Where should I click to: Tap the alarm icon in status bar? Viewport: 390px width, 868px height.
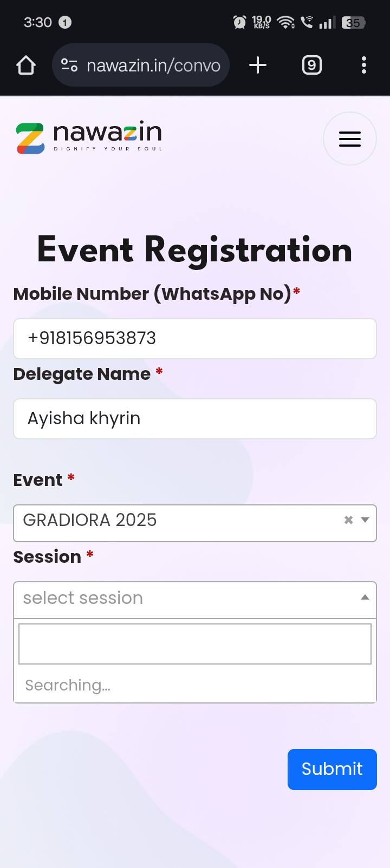coord(239,22)
